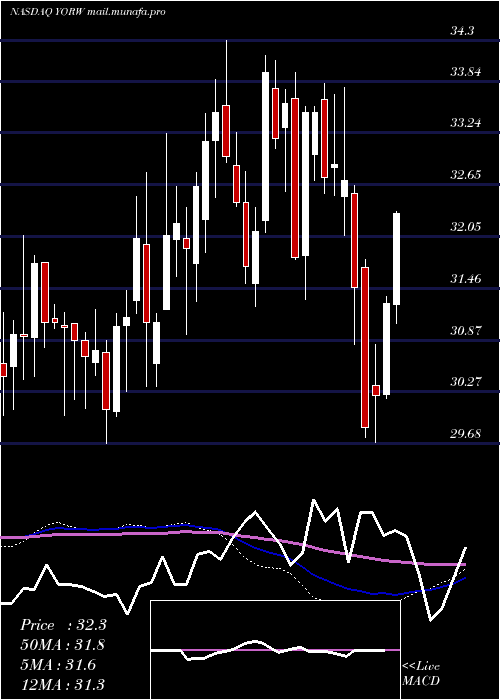Click inside the Live MACD inset chart
The height and width of the screenshot is (700, 500).
click(x=275, y=650)
